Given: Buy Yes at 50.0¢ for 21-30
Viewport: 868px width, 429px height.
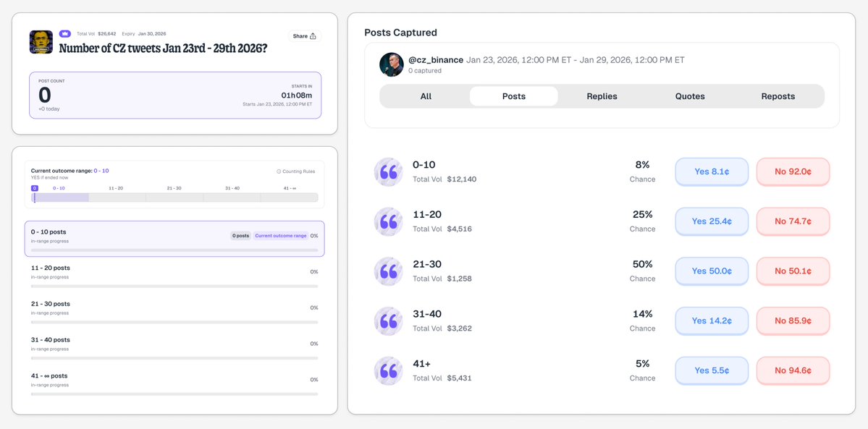Looking at the screenshot, I should [x=712, y=271].
